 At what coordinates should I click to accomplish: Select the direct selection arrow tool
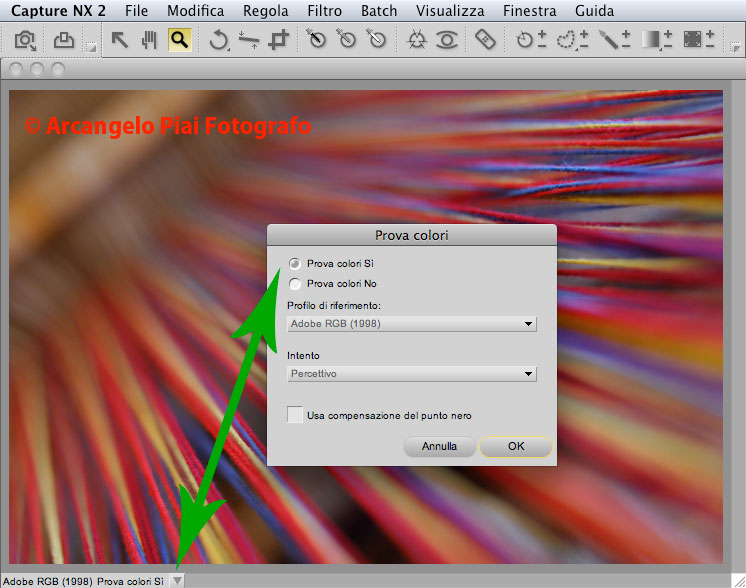click(119, 40)
